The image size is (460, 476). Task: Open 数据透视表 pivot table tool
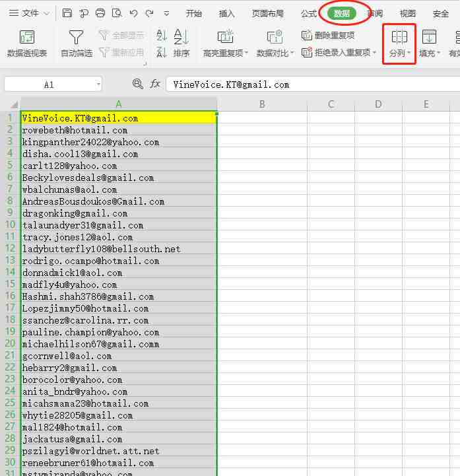click(27, 44)
